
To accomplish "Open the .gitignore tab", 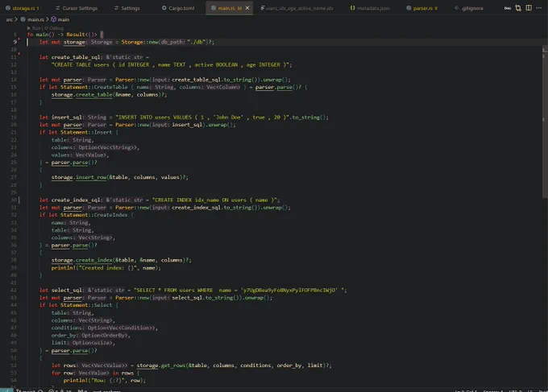I will (x=469, y=8).
